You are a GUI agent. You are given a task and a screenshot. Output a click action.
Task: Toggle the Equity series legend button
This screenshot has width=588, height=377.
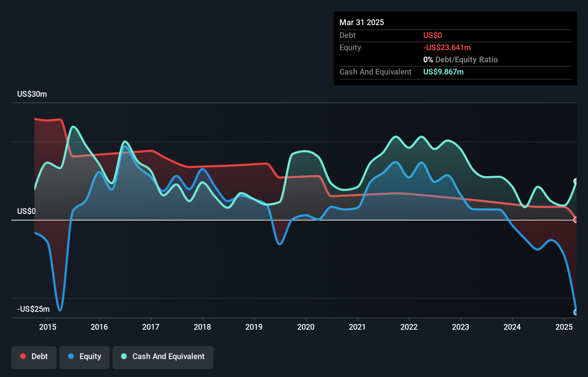[x=85, y=357]
